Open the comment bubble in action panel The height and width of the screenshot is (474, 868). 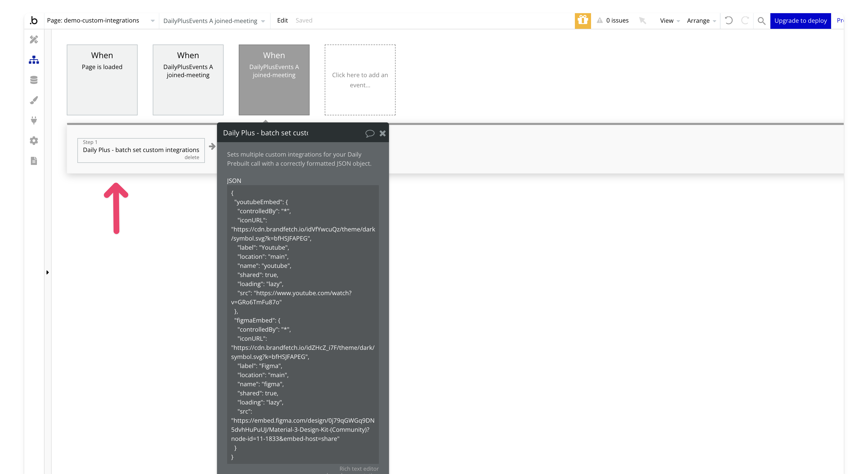point(370,133)
